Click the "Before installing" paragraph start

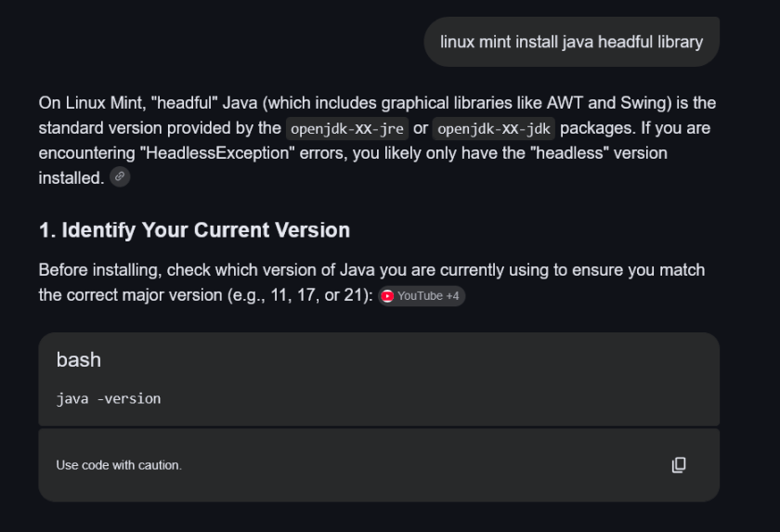click(x=97, y=270)
